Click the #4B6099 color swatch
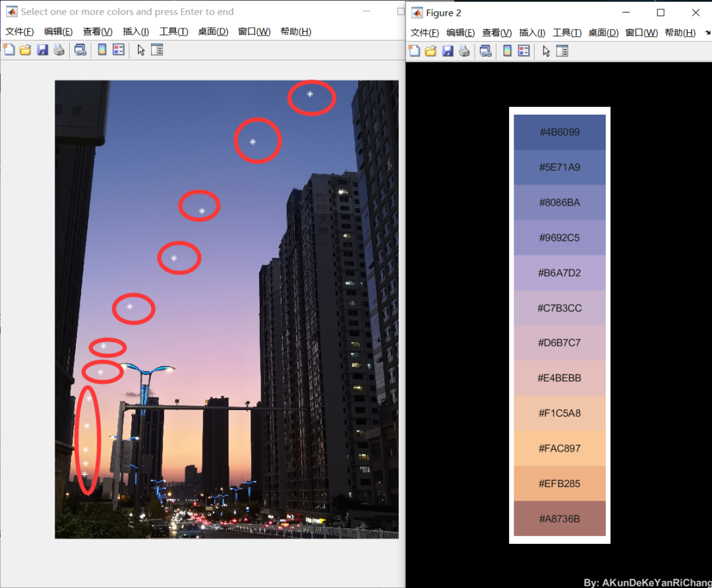Viewport: 712px width, 588px height. pos(560,132)
